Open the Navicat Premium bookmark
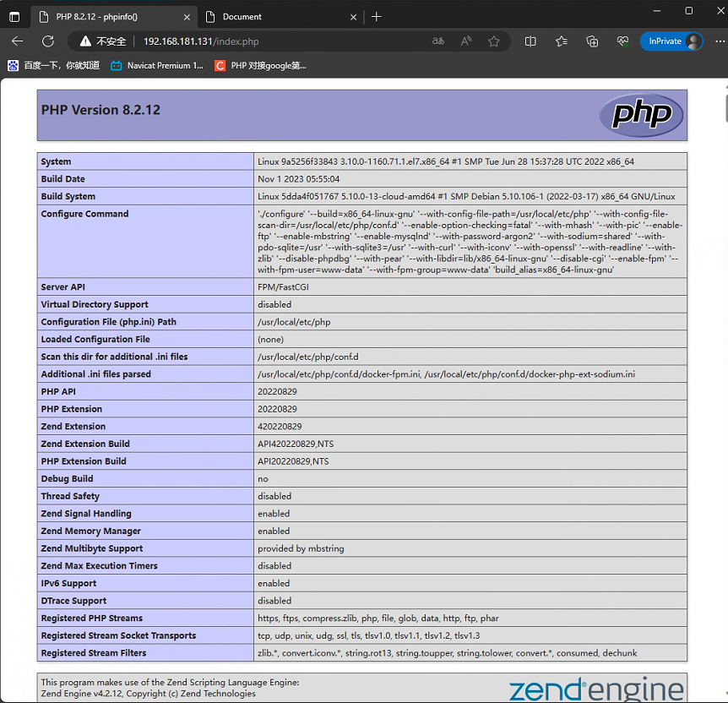The image size is (728, 703). tap(157, 66)
